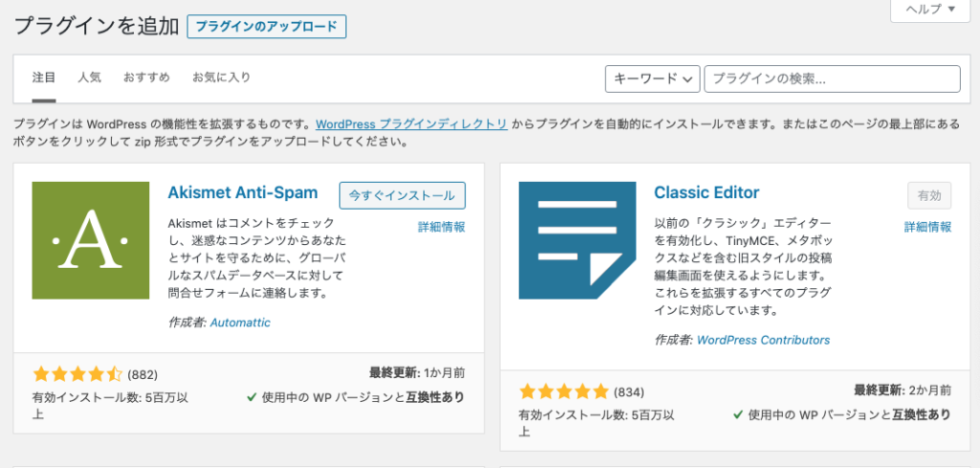980x468 pixels.
Task: Open 詳細情報 for Akismet Anti-Spam
Action: pos(441,227)
